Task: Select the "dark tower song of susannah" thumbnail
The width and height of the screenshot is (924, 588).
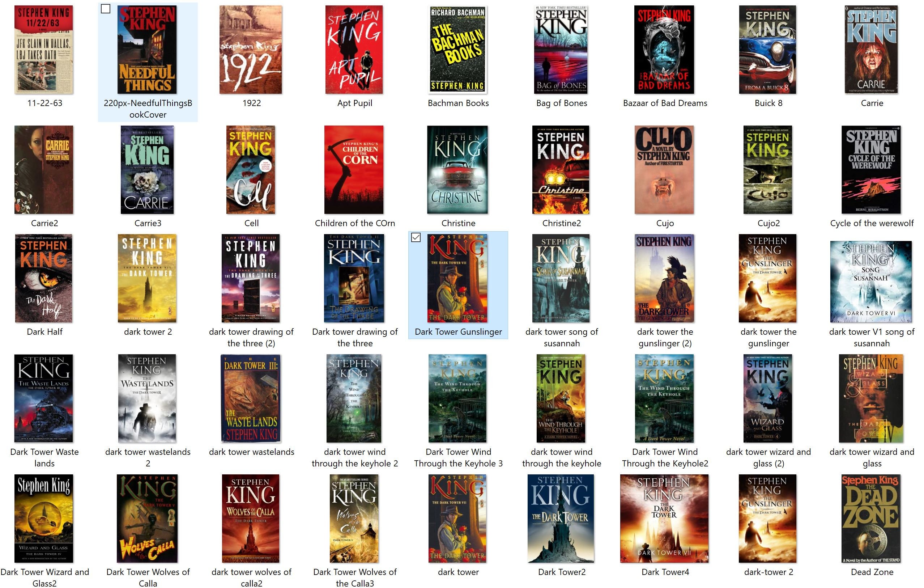Action: [x=561, y=278]
